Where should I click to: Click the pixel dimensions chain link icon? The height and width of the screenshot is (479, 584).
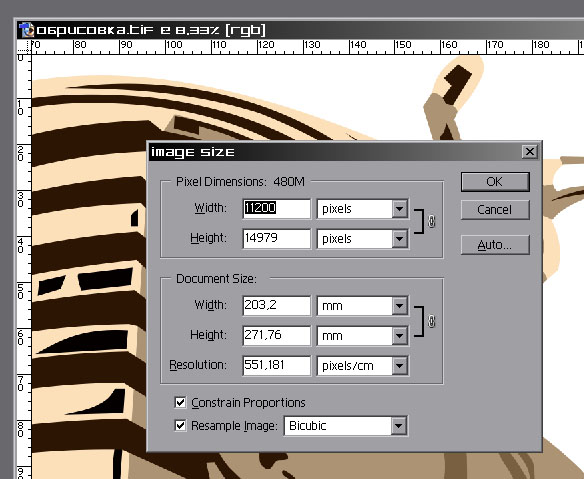tap(432, 221)
